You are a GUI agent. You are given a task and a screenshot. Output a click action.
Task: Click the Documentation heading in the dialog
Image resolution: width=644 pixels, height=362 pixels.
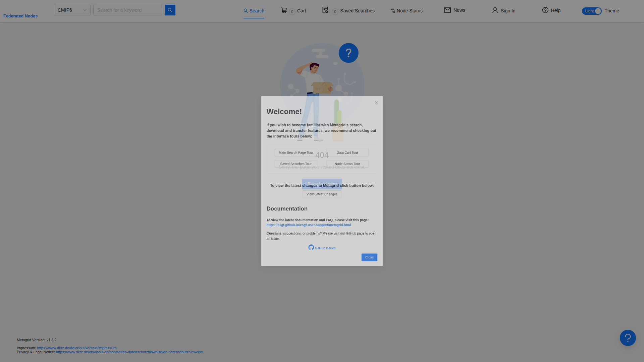tap(287, 209)
